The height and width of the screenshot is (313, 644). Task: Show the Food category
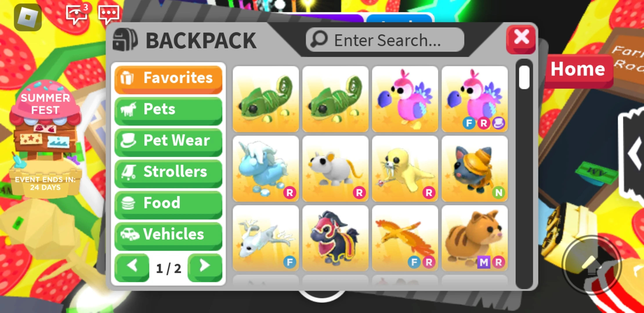tap(168, 205)
